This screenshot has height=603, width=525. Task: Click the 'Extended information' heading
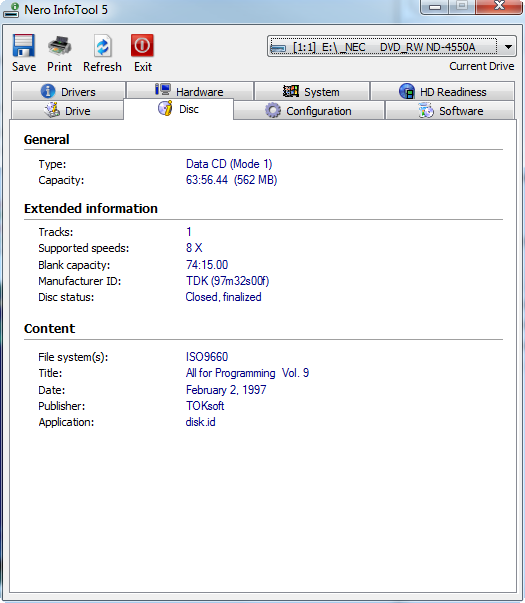pos(91,208)
